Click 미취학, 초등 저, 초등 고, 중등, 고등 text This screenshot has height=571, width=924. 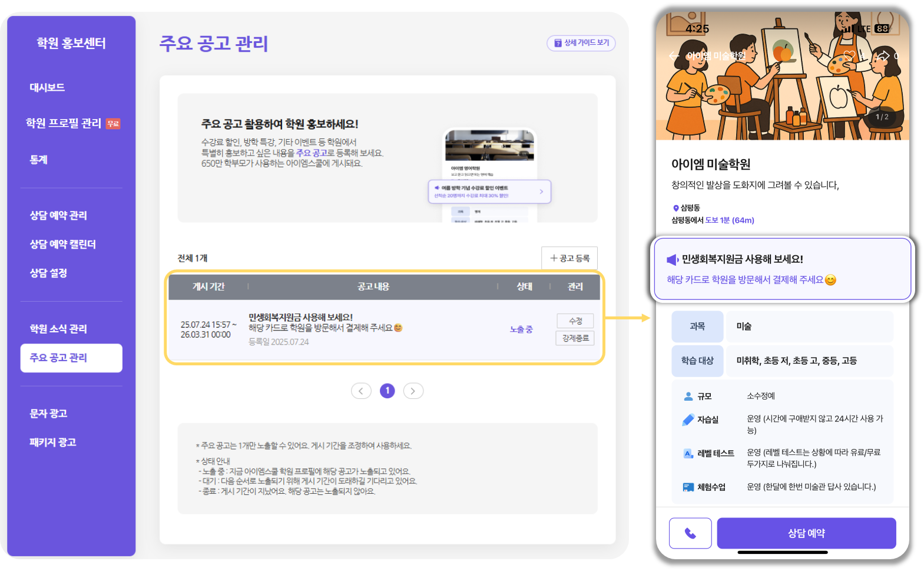click(x=796, y=361)
